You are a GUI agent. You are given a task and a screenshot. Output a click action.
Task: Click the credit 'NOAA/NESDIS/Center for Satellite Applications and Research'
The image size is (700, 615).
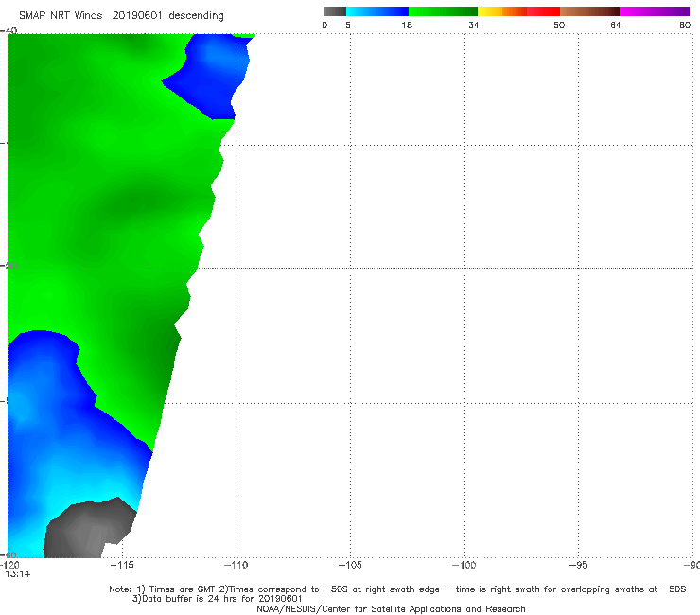(391, 609)
